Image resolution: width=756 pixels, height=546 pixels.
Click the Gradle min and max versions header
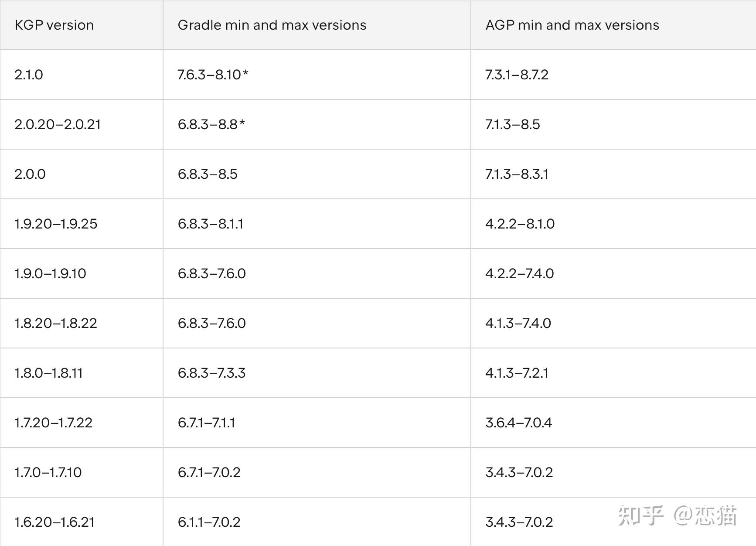(272, 25)
